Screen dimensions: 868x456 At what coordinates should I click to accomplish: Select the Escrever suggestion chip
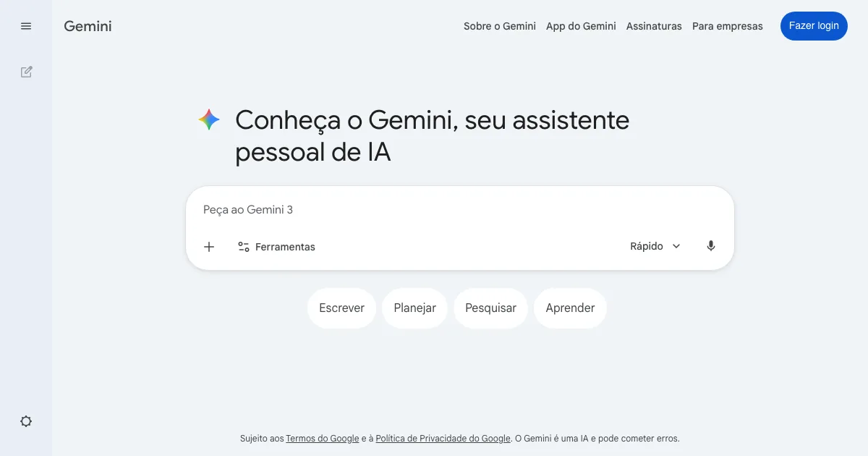(x=341, y=308)
